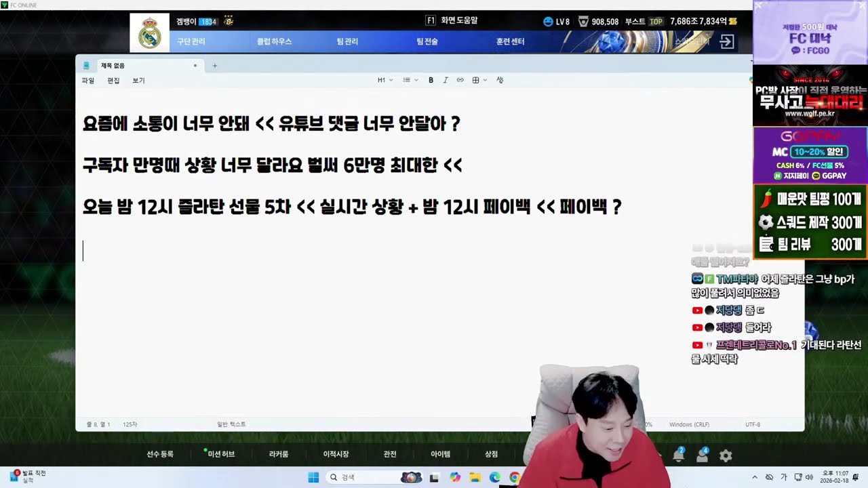
Task: Go to 팀 관리 tab
Action: 347,41
